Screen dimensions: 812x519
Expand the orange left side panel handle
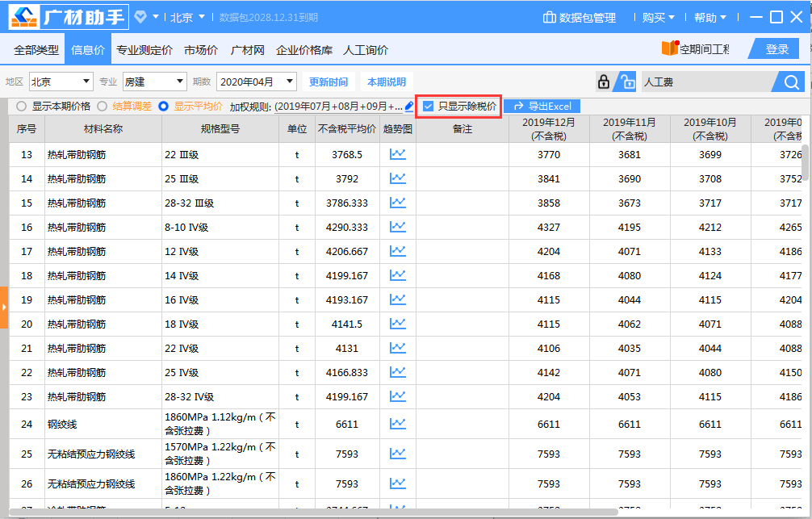(x=3, y=308)
